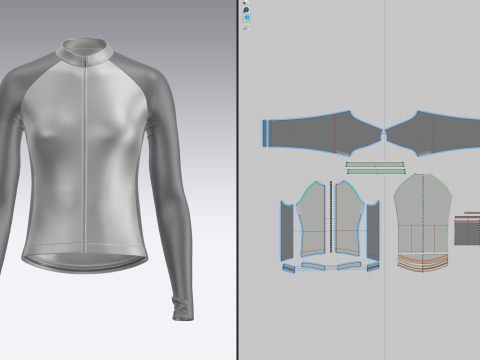Select the tan curved back hem pattern
The image size is (480, 360).
tap(423, 263)
